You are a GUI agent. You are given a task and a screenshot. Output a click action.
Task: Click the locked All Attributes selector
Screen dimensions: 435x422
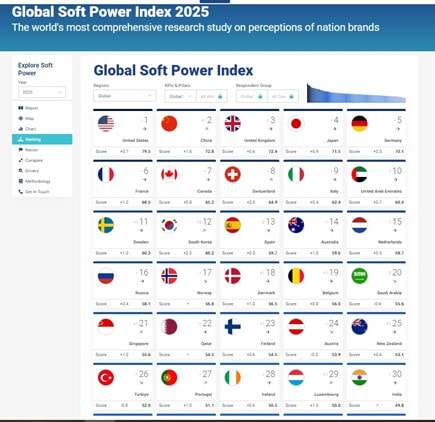(212, 96)
